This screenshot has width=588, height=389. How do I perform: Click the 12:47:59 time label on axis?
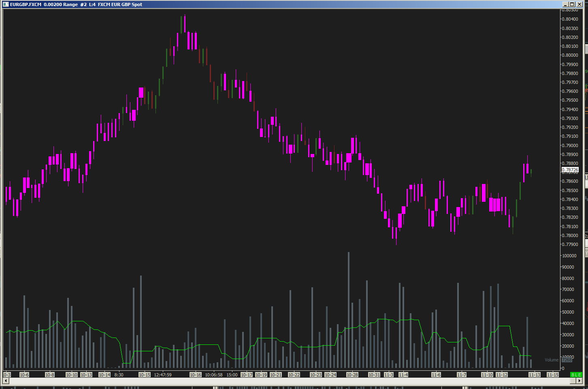(x=163, y=375)
